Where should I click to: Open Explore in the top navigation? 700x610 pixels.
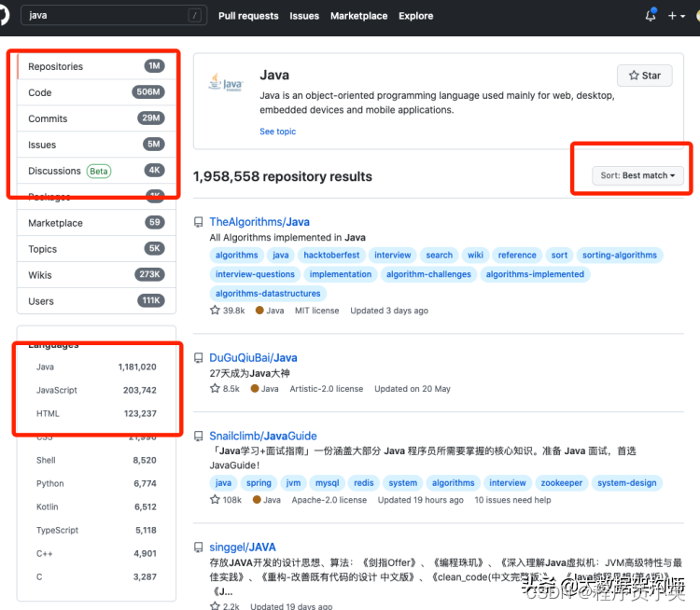[x=415, y=16]
